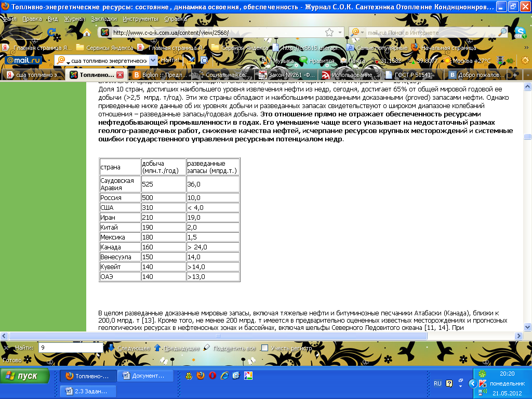This screenshot has height=399, width=532.
Task: Open a new tab with plus button
Action: (x=515, y=75)
